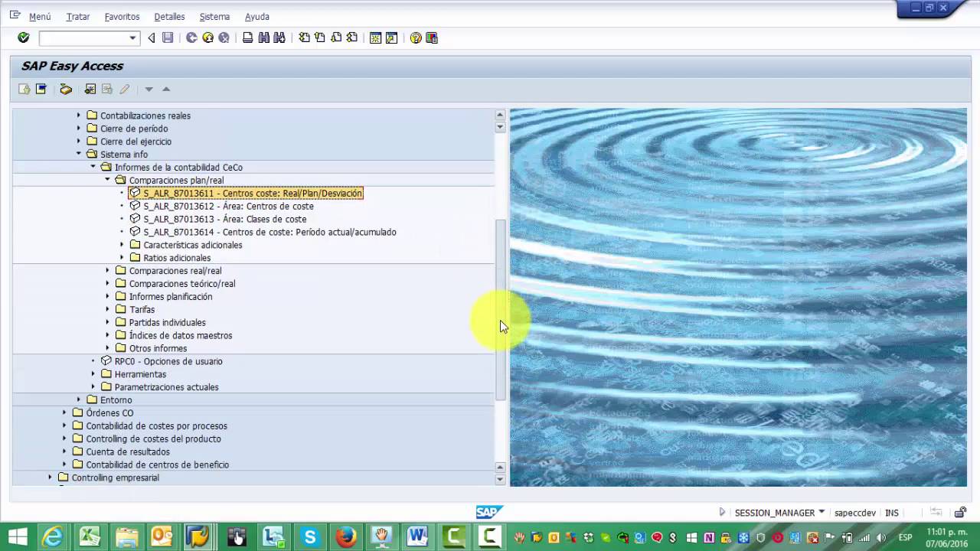This screenshot has height=551, width=980.
Task: Click the Add to Favorites icon
Action: tap(90, 90)
